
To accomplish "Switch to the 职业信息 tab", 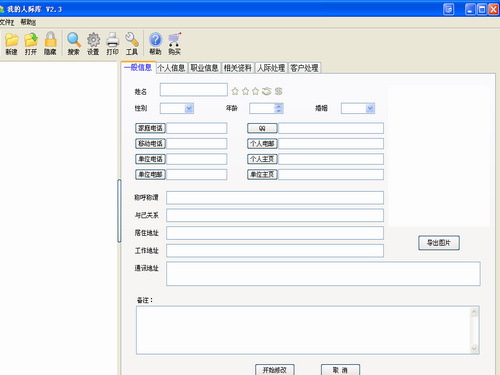I will (x=205, y=68).
